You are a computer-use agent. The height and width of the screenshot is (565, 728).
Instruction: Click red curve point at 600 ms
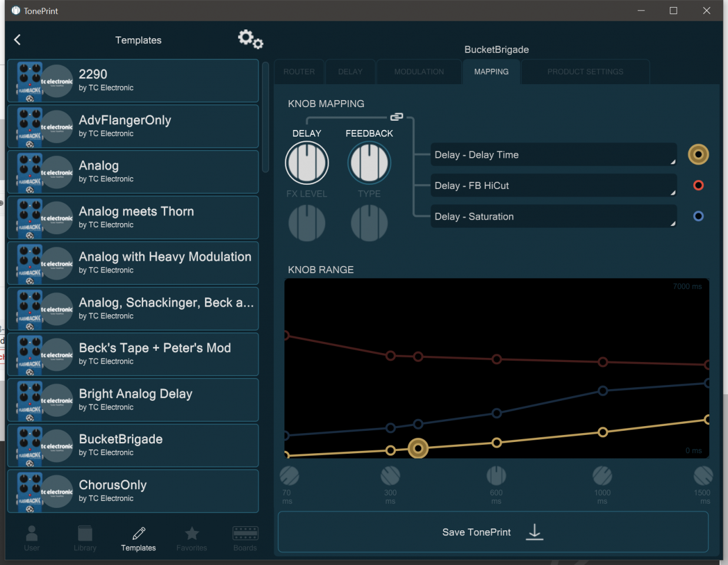pos(497,359)
